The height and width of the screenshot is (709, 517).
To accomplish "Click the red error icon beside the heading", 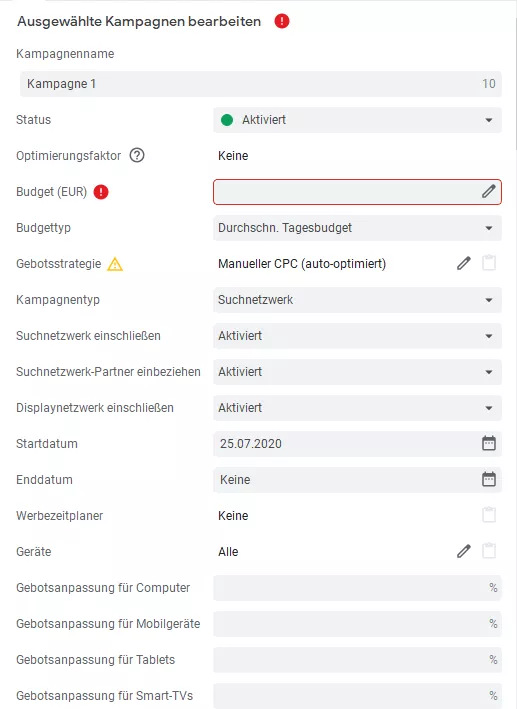I will click(x=282, y=21).
